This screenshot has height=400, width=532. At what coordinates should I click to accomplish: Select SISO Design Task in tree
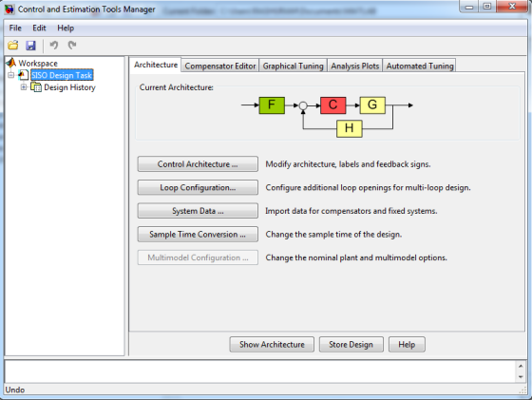[x=62, y=75]
